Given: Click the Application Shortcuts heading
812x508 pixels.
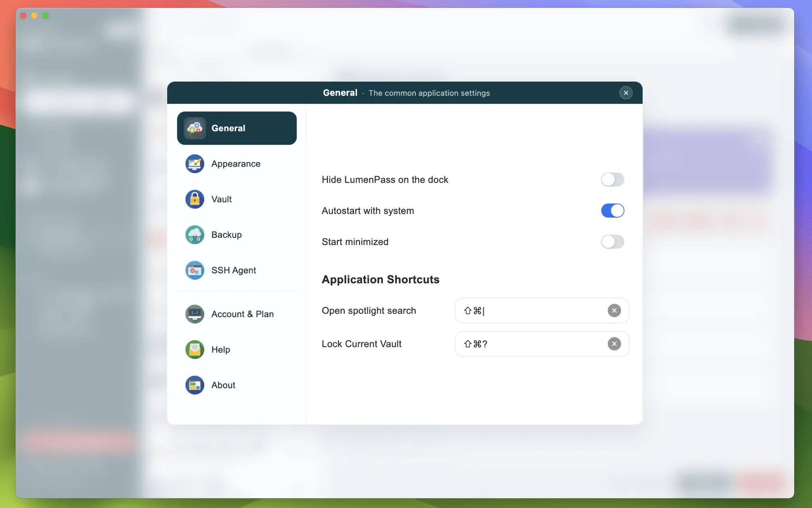Looking at the screenshot, I should point(381,279).
